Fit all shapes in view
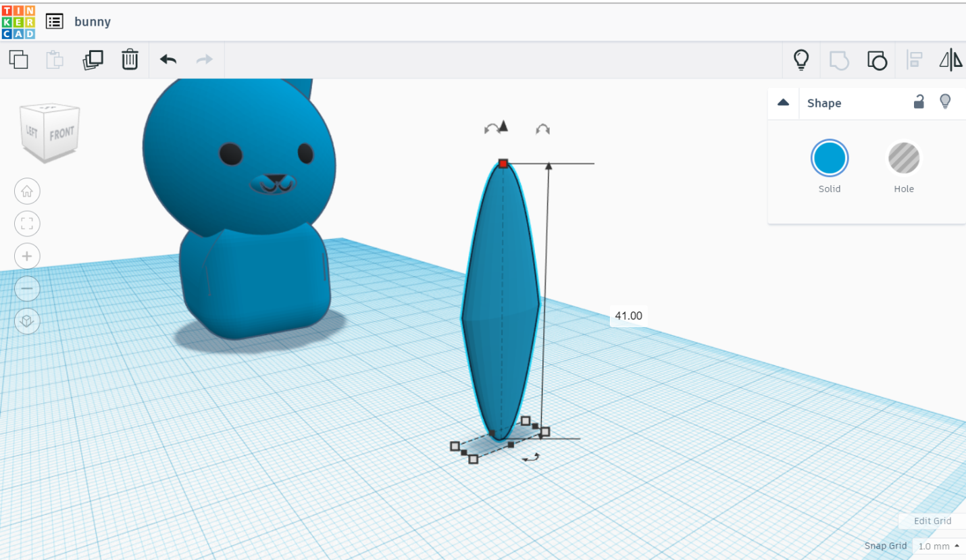The width and height of the screenshot is (966, 560). [x=27, y=224]
